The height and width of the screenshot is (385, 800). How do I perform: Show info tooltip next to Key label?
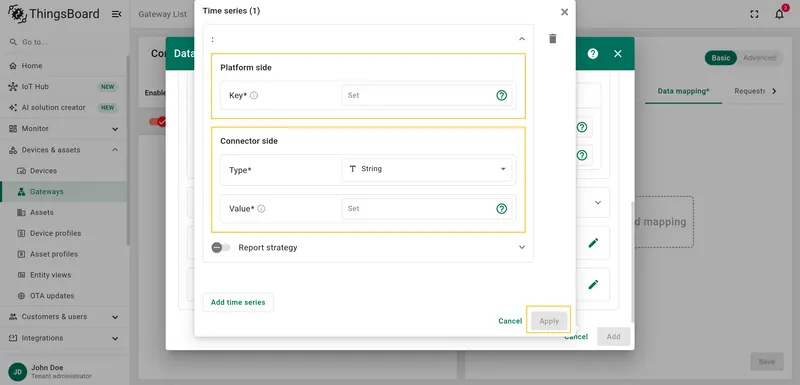(254, 95)
